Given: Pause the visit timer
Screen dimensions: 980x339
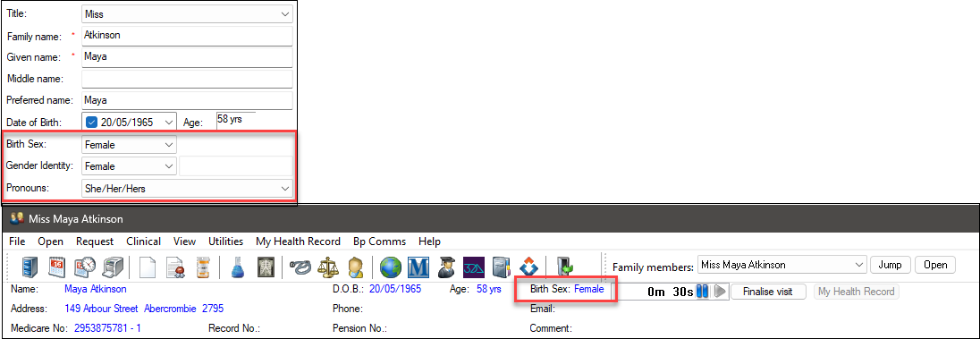Looking at the screenshot, I should pos(703,292).
